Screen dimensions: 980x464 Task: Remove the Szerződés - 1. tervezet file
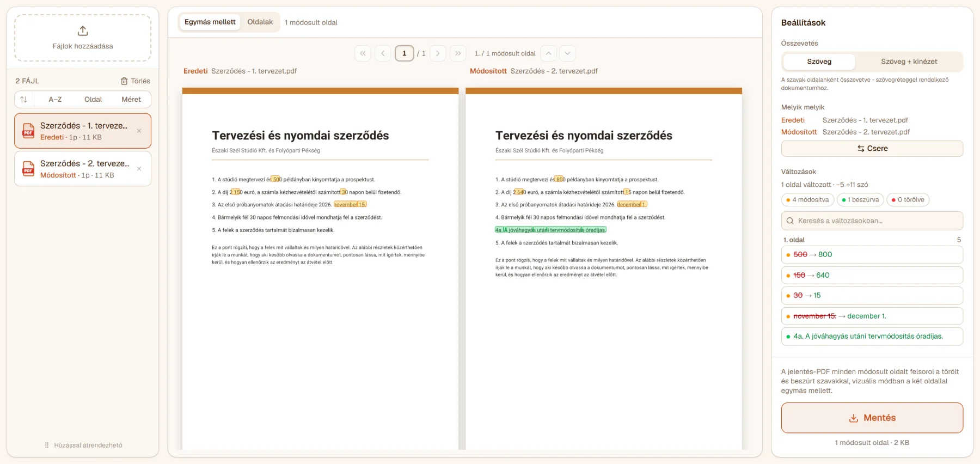(x=139, y=131)
